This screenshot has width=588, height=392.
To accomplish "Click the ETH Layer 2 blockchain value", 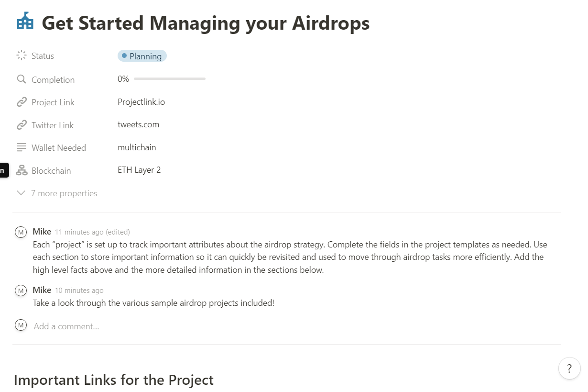I will click(x=139, y=170).
